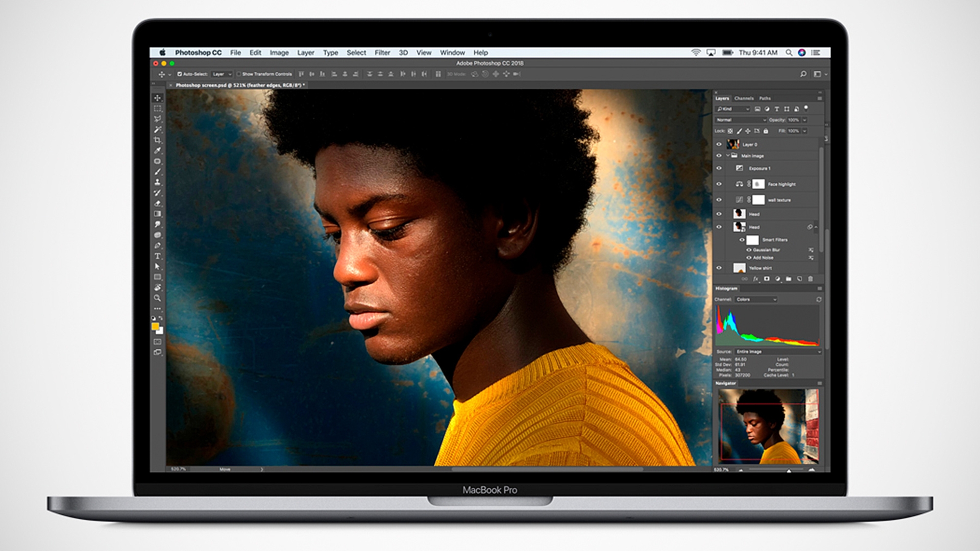Select the Clone Stamp tool
The height and width of the screenshot is (551, 980).
pos(157,182)
